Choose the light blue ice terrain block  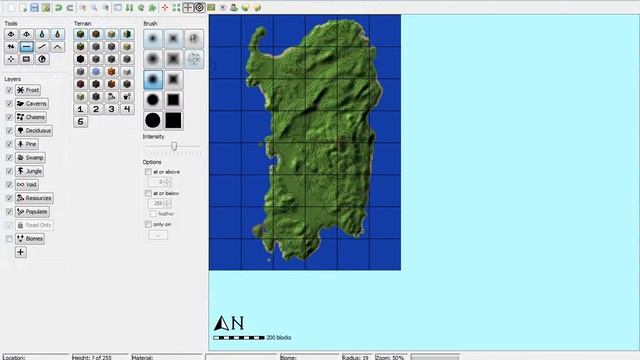[x=96, y=72]
